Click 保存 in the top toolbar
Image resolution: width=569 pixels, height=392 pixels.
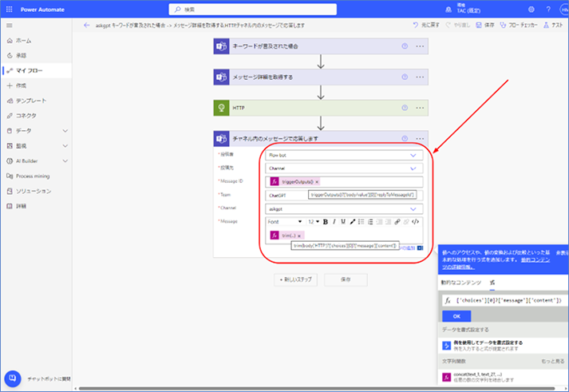[x=485, y=25]
